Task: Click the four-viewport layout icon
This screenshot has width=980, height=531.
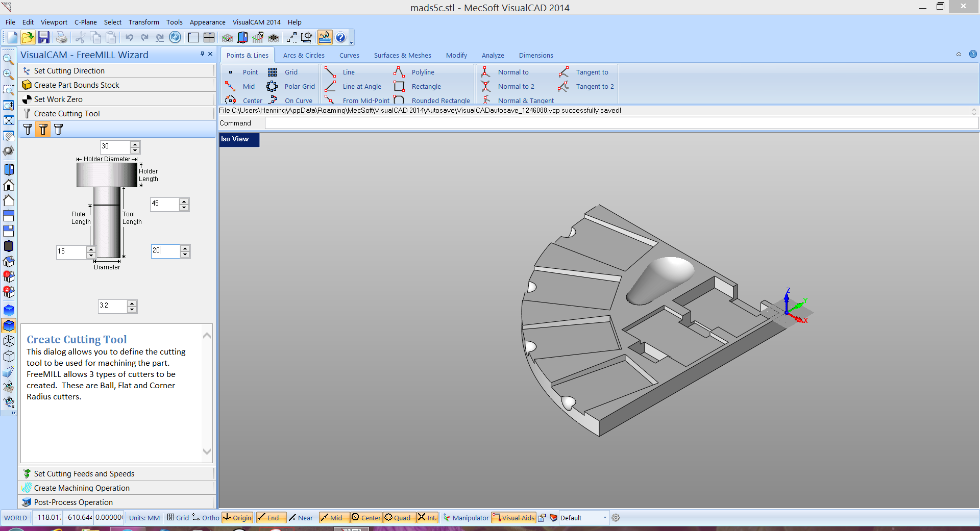Action: 209,37
